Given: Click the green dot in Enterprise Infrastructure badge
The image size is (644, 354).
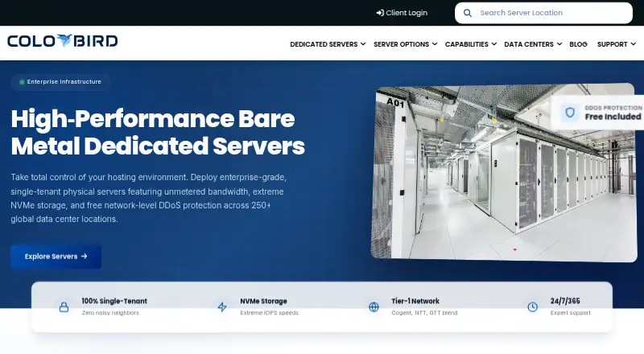Looking at the screenshot, I should (22, 82).
